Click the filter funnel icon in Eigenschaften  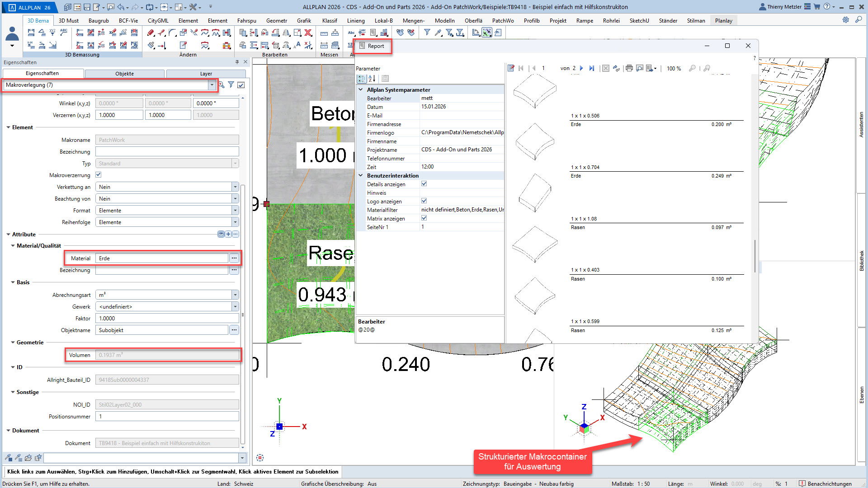231,84
